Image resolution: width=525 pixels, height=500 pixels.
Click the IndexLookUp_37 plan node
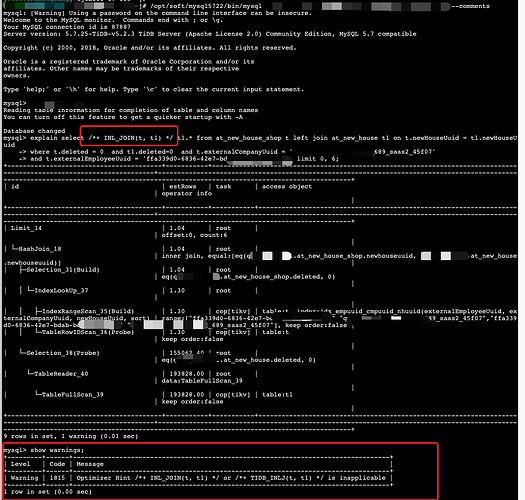tap(61, 290)
